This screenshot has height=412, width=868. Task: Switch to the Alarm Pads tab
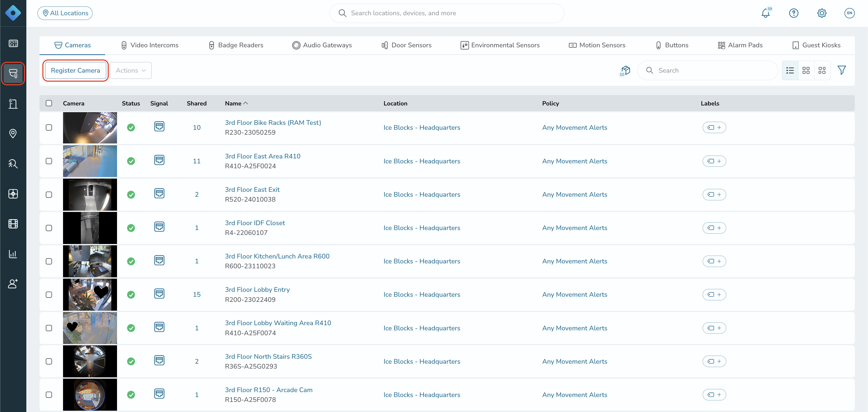tap(740, 45)
